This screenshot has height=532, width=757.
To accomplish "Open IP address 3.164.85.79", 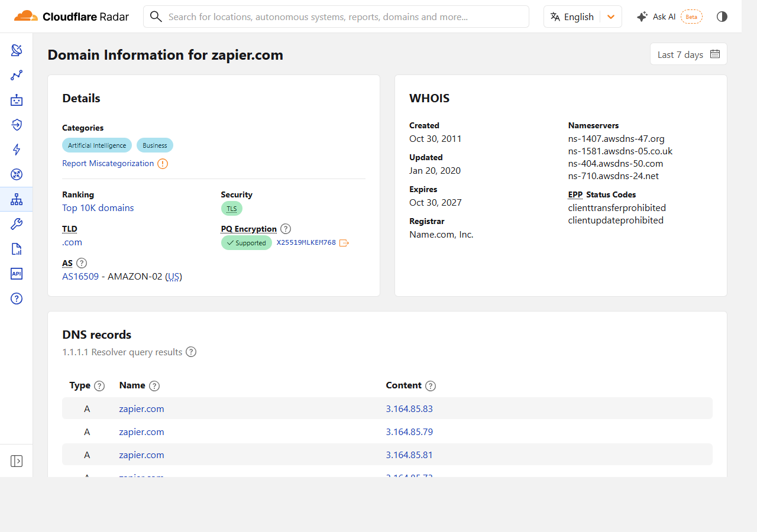I will click(x=409, y=432).
